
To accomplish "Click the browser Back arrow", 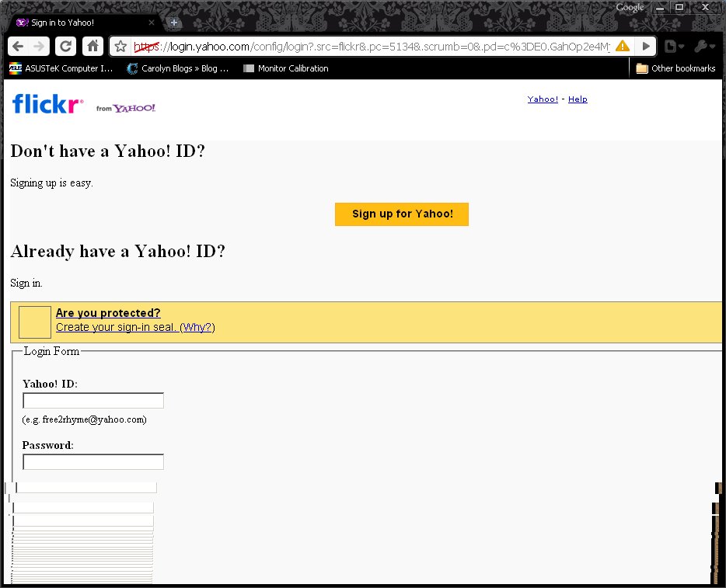I will tap(18, 47).
